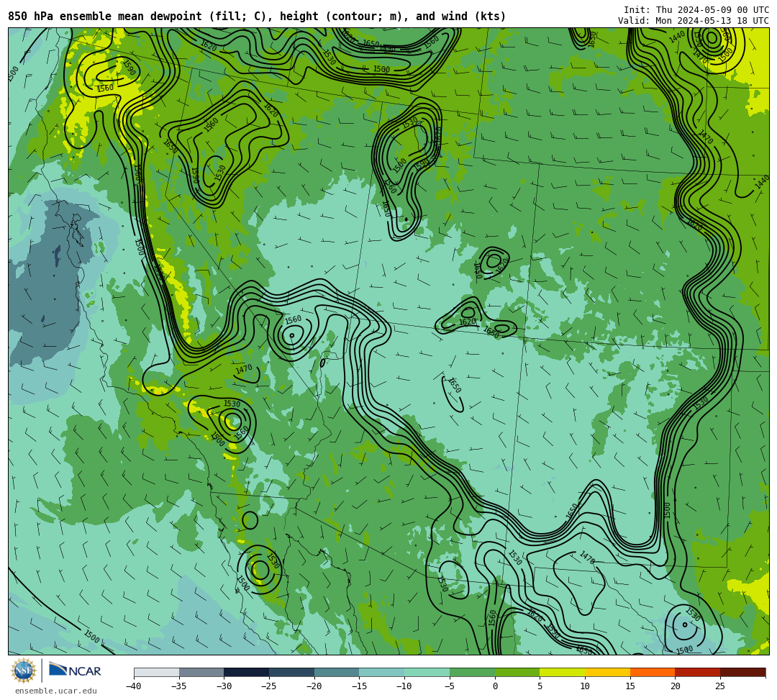This screenshot has width=777, height=700.
Task: Click the -5 colorbar tick label
Action: pos(450,686)
